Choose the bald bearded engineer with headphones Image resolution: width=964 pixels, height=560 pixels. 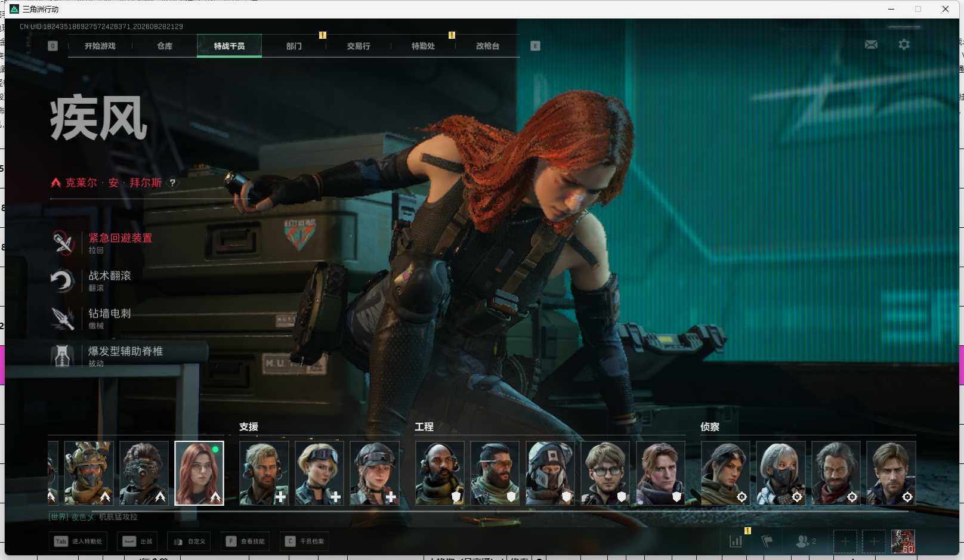coord(440,473)
